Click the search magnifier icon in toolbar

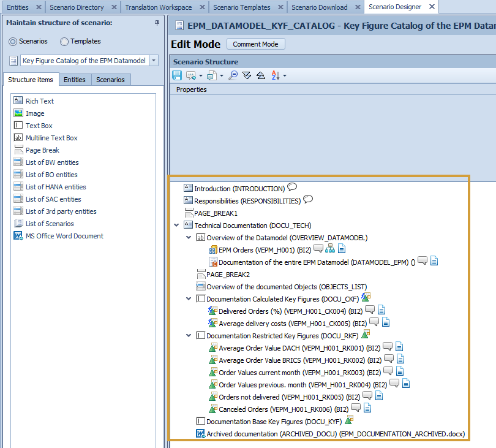233,75
